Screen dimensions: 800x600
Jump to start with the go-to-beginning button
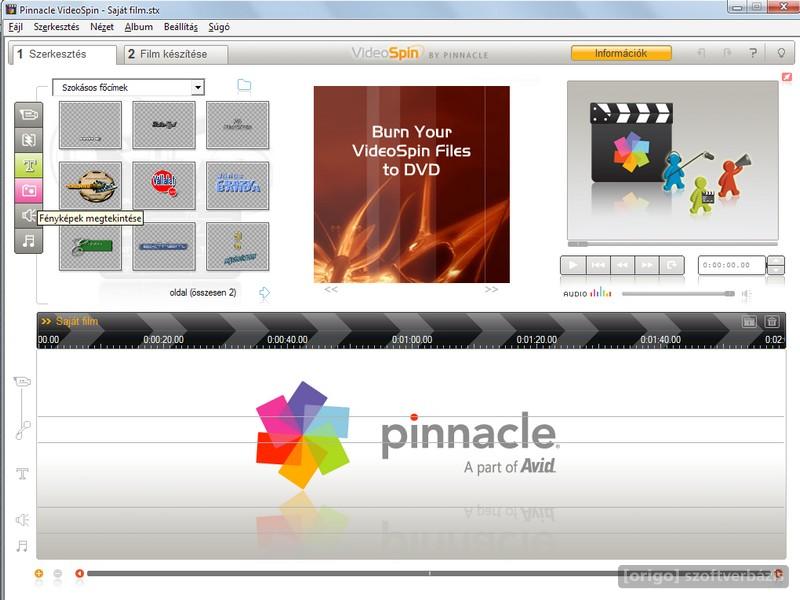598,265
